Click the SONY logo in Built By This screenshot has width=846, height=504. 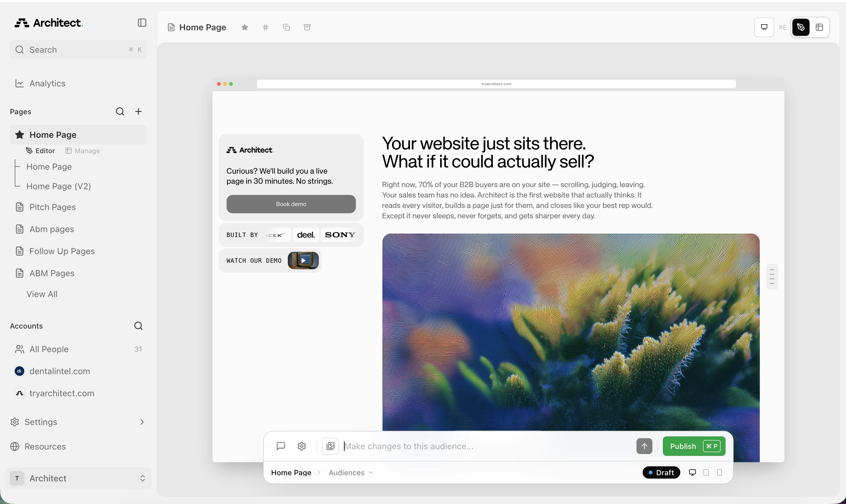tap(340, 235)
